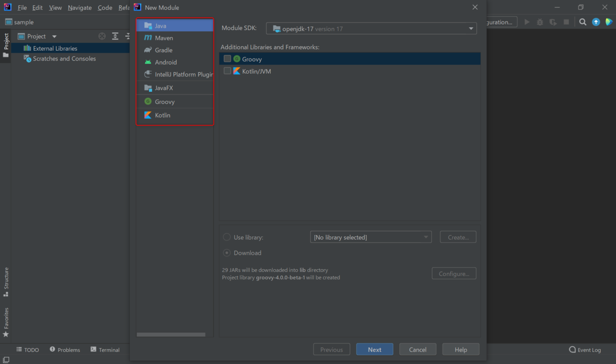Open the Event Log
The height and width of the screenshot is (364, 616).
(x=585, y=350)
